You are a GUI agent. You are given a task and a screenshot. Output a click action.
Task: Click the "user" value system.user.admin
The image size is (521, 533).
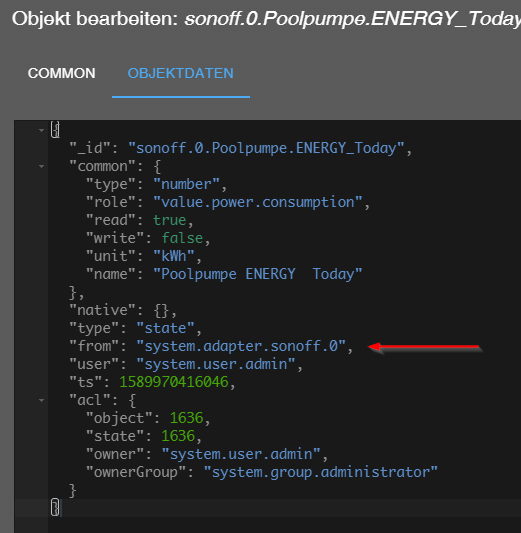(216, 364)
